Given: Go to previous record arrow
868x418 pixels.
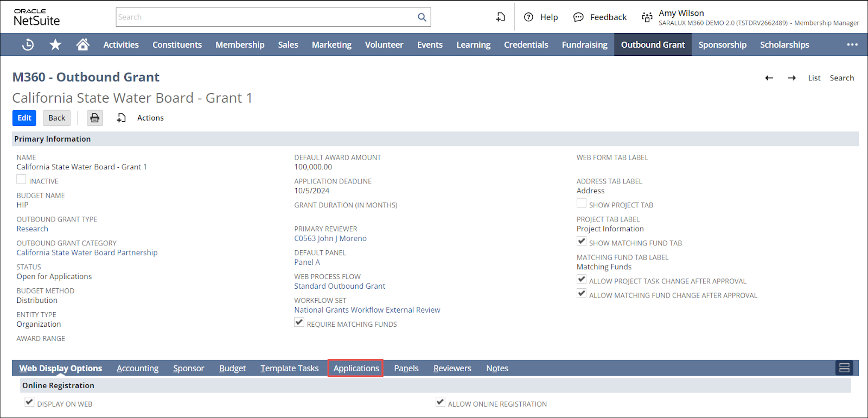Looking at the screenshot, I should tap(769, 78).
